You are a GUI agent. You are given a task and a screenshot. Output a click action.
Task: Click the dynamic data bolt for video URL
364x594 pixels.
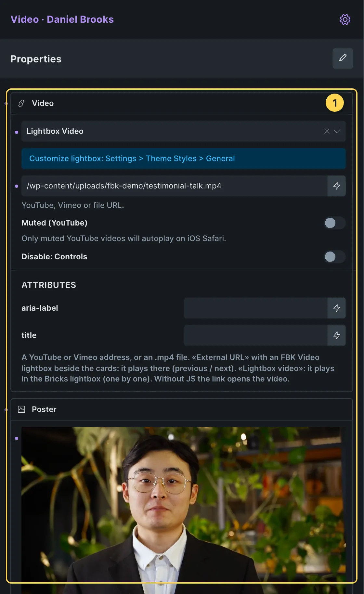[x=336, y=186]
